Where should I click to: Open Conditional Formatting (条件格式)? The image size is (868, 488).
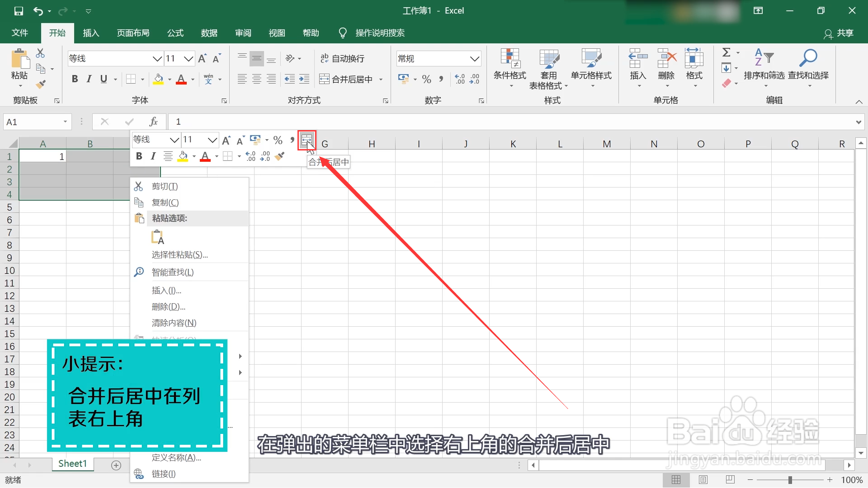tap(509, 68)
